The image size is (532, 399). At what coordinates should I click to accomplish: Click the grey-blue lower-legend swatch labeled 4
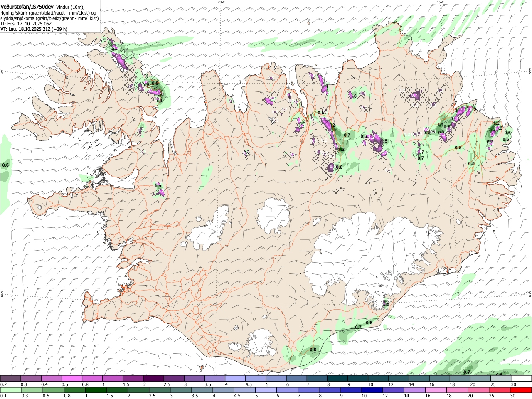pos(223,390)
